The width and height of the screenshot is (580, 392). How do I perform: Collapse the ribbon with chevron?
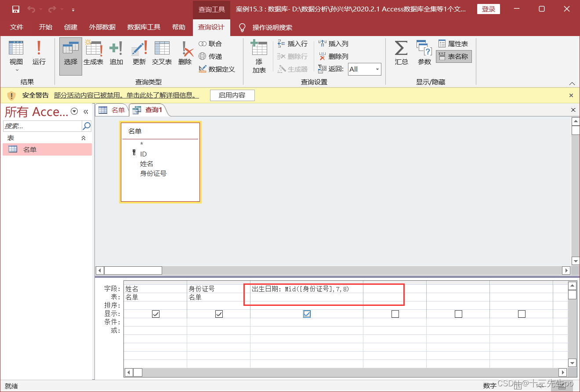[572, 83]
